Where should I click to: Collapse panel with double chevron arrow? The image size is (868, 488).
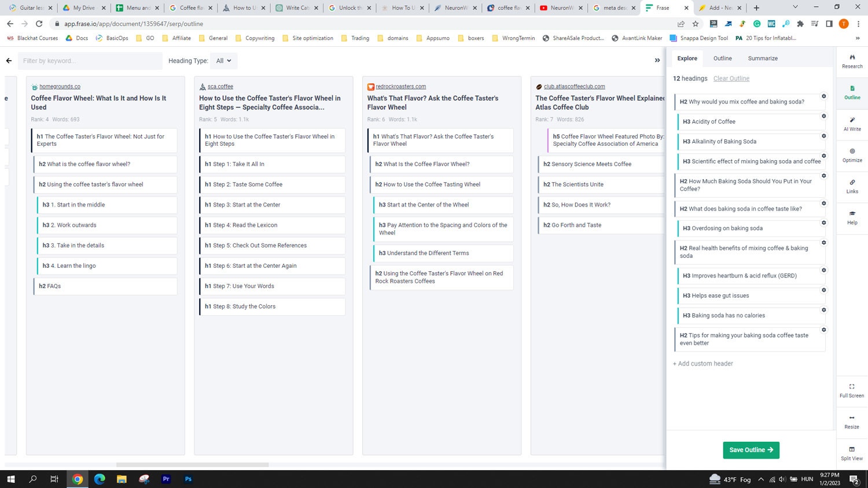pos(657,60)
